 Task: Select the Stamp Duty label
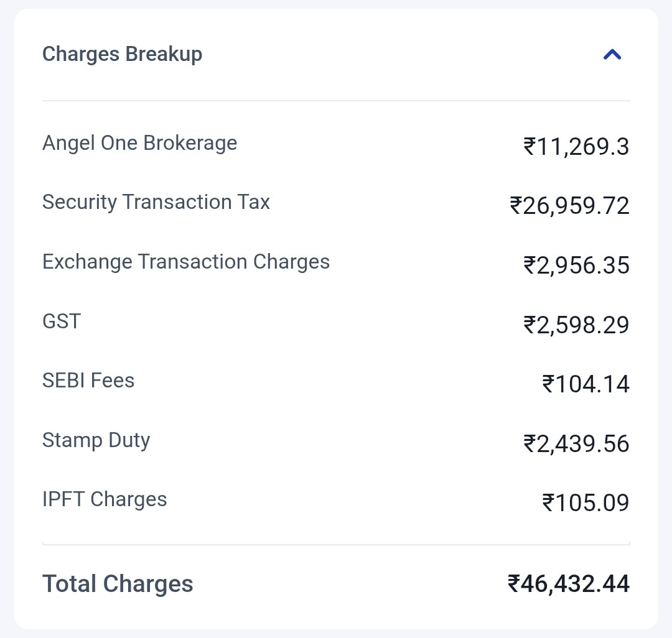click(x=96, y=441)
